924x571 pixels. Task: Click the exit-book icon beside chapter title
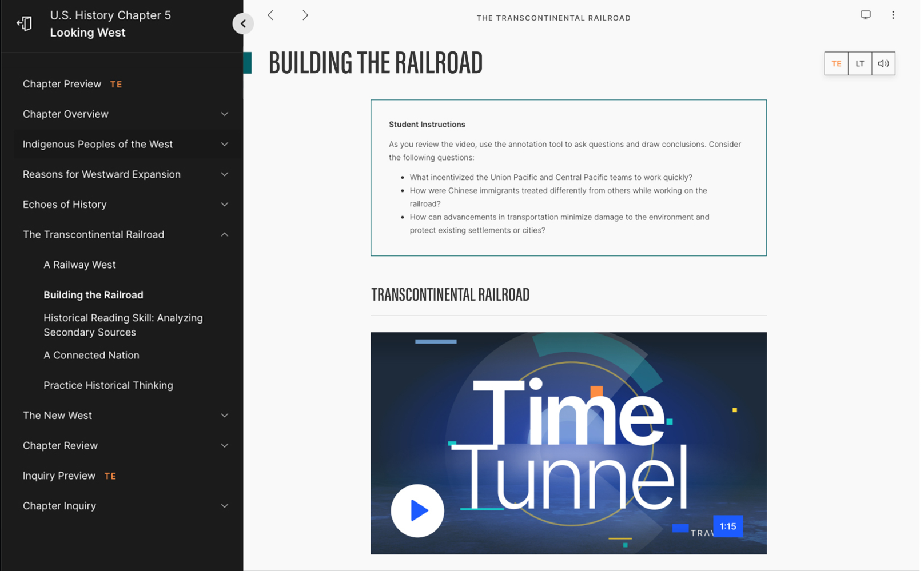(24, 23)
